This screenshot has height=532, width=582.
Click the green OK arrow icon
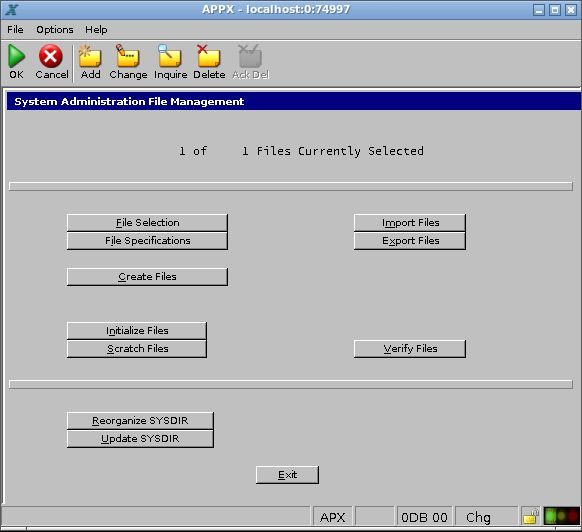(16, 56)
